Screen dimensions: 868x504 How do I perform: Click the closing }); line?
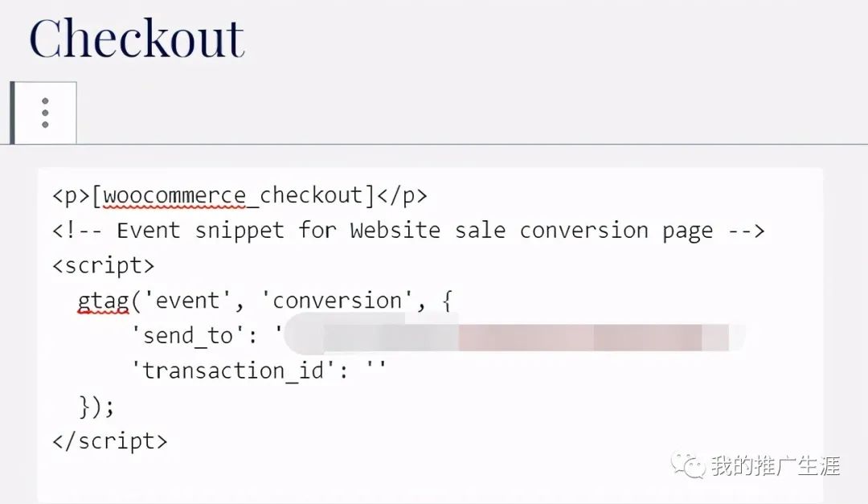(96, 406)
